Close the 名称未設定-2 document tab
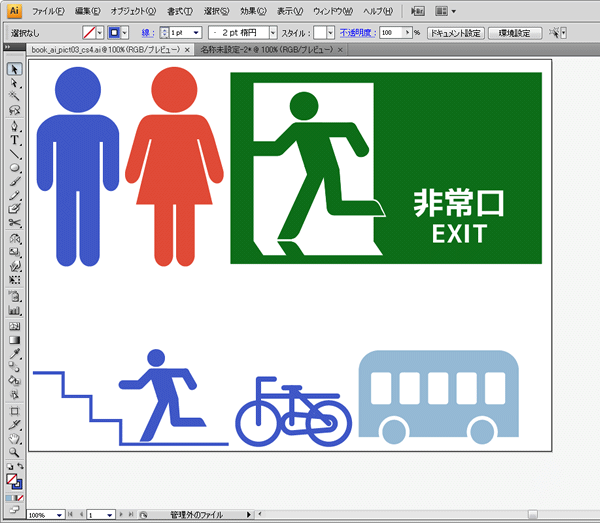The height and width of the screenshot is (523, 600). [x=340, y=50]
